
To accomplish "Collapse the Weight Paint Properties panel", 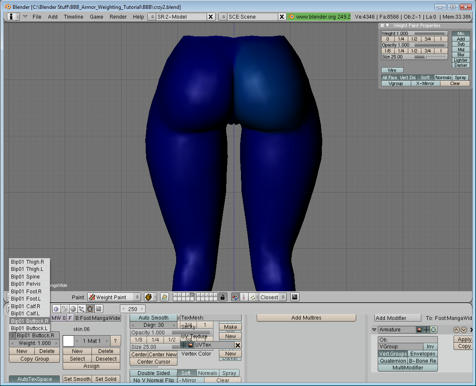I will point(387,25).
